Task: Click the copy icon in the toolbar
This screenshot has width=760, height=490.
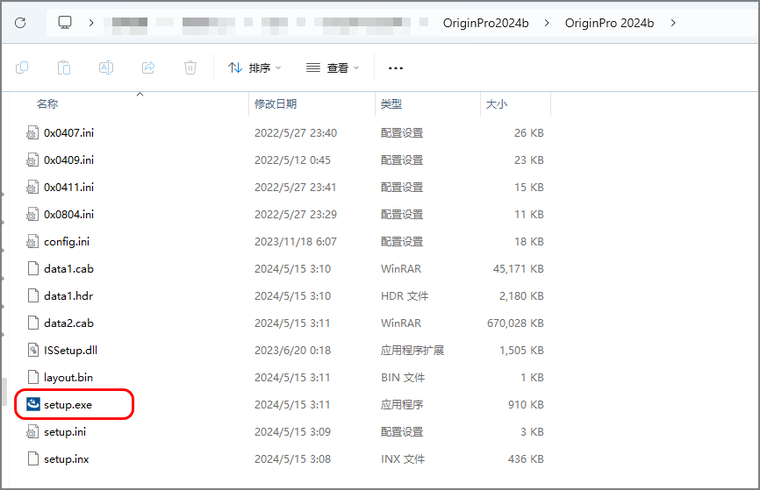Action: pos(22,68)
